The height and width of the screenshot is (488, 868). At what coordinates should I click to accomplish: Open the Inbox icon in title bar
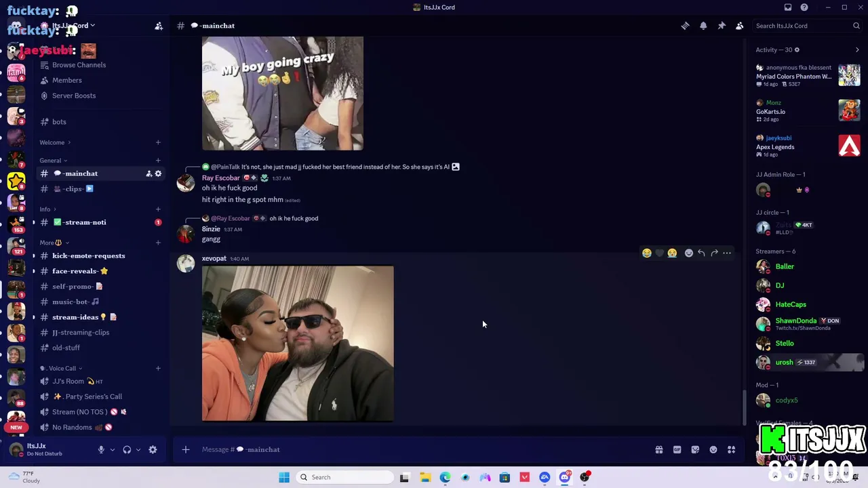tap(788, 7)
